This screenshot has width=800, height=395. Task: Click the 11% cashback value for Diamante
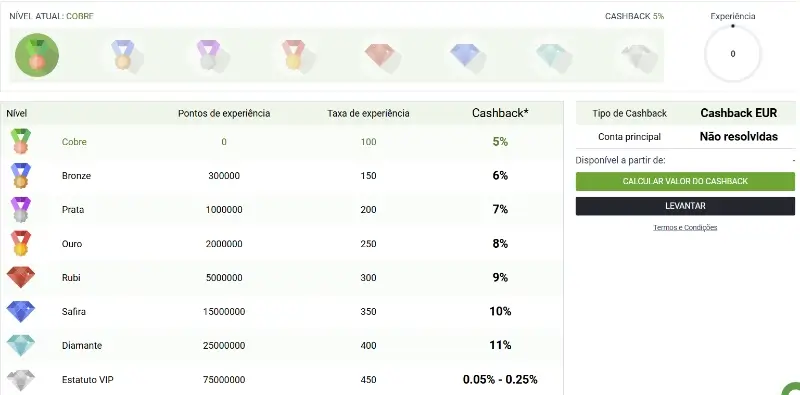click(x=500, y=345)
